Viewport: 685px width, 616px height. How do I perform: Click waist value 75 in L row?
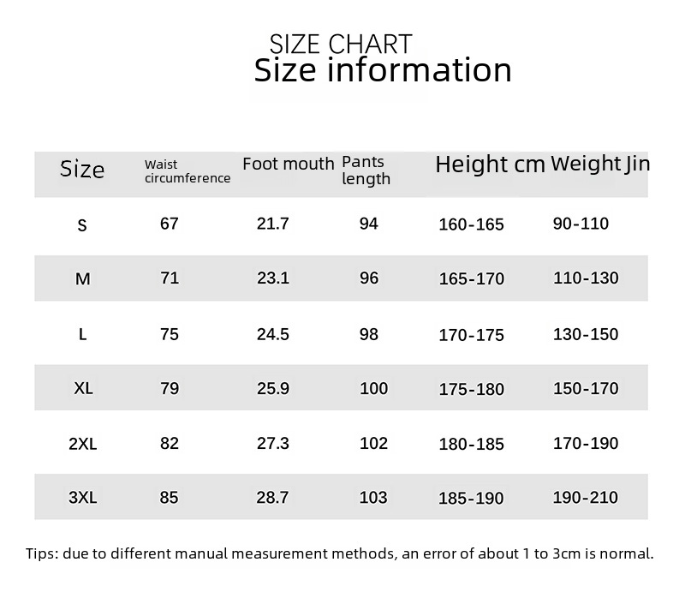(170, 334)
